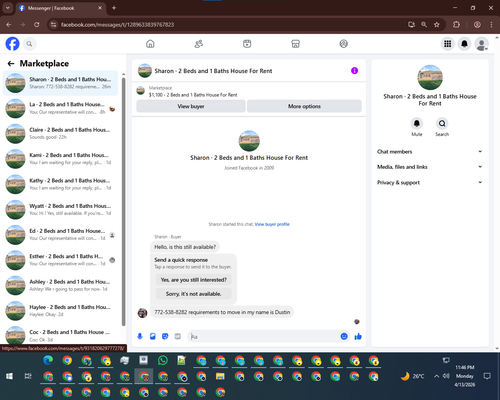Open the Friends icon in top navigation
The width and height of the screenshot is (500, 400).
click(x=199, y=44)
